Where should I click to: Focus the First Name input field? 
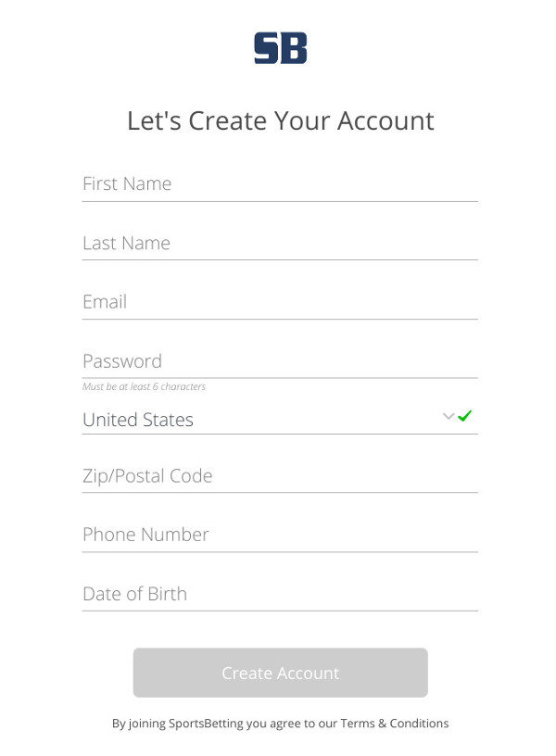[x=280, y=183]
